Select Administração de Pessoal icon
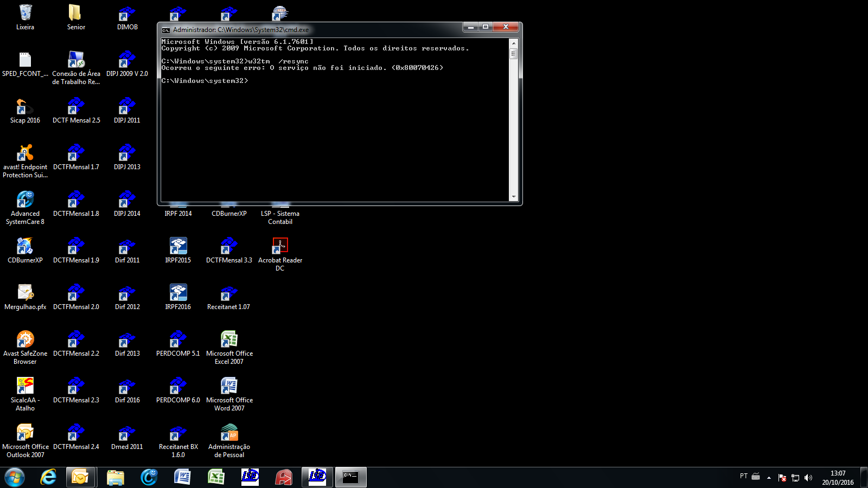Viewport: 868px width, 488px height. [x=229, y=441]
